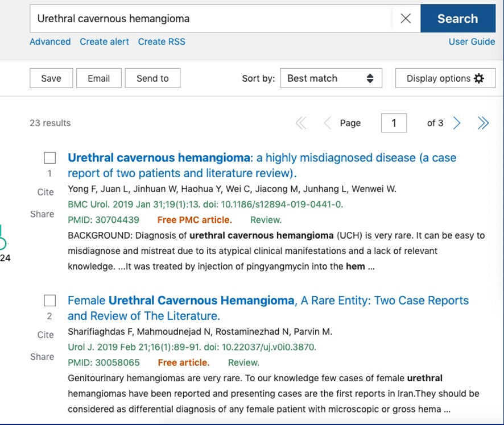Click the 'PMID: 30704439' text
The width and height of the screenshot is (504, 425).
click(x=104, y=220)
